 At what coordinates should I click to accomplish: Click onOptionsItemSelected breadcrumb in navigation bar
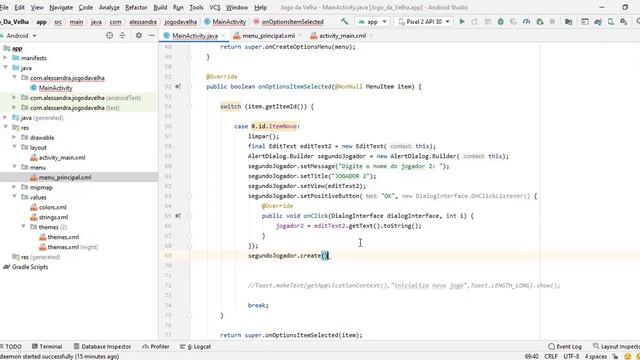coord(292,22)
